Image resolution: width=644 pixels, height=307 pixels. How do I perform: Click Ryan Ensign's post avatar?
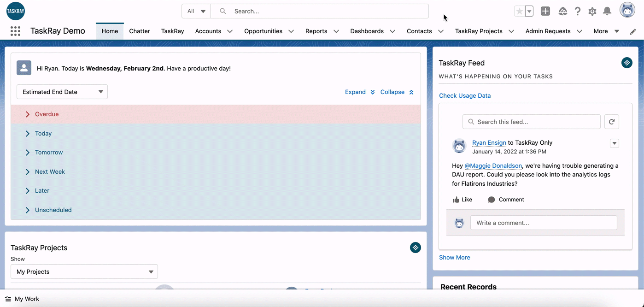[x=459, y=146]
